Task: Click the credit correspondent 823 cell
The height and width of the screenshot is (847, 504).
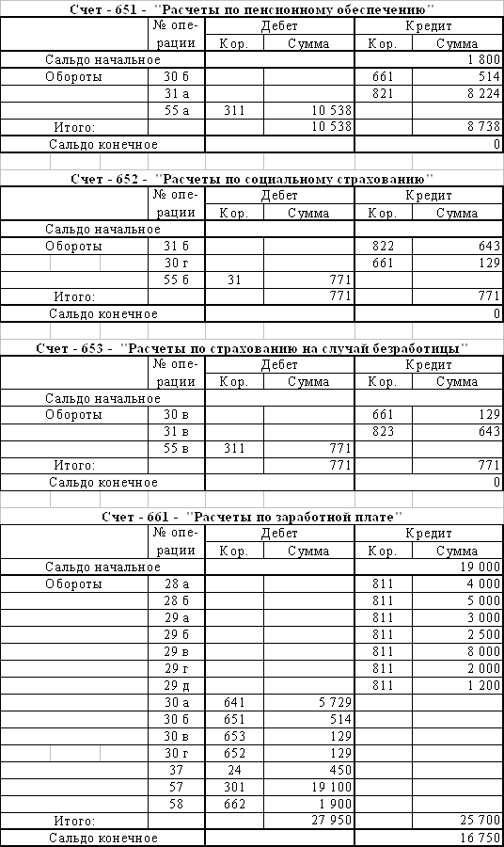Action: (x=383, y=432)
